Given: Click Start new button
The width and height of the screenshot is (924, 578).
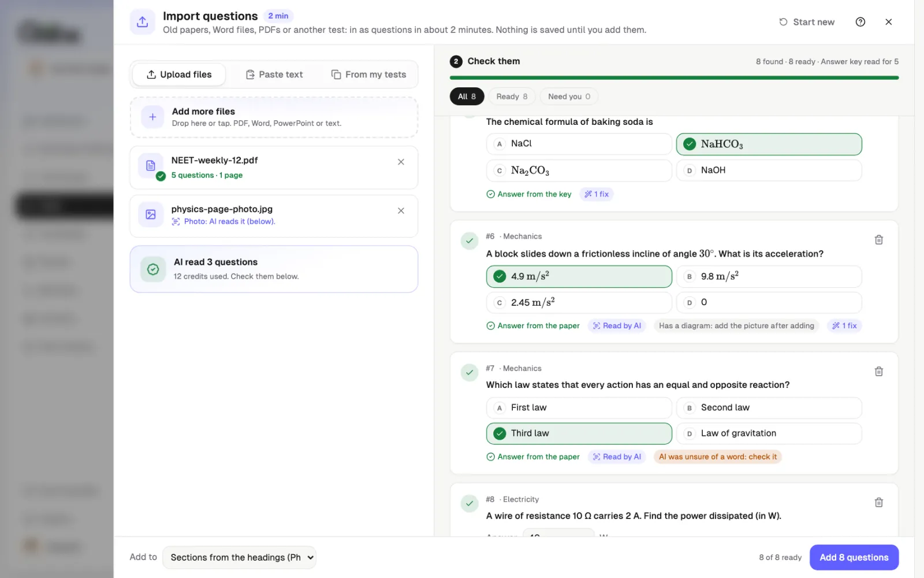Looking at the screenshot, I should pyautogui.click(x=807, y=22).
